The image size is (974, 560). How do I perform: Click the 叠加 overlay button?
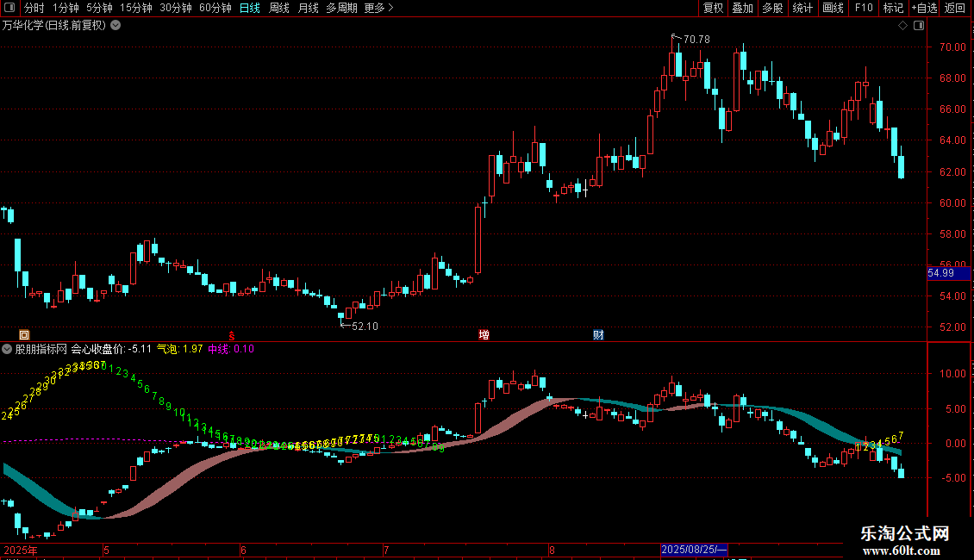(743, 8)
